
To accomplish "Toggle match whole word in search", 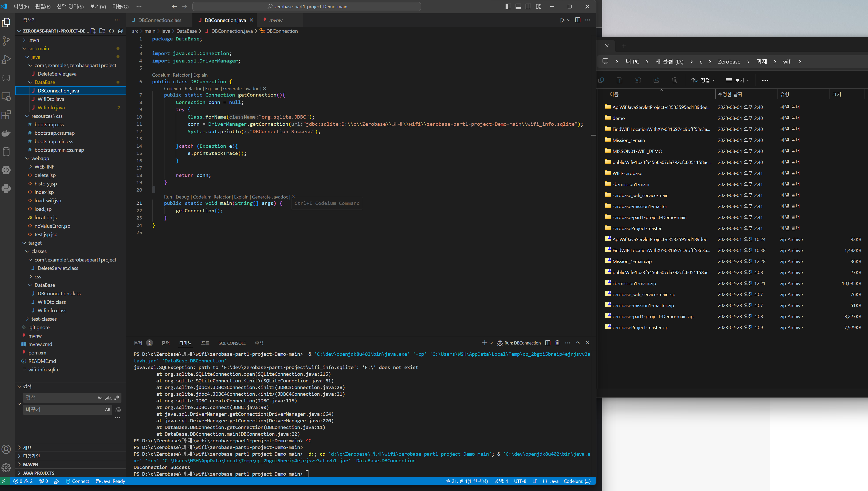I will (108, 398).
